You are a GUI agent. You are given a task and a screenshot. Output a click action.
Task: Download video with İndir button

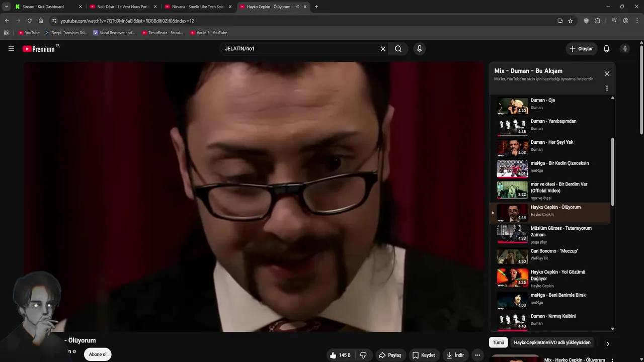(455, 355)
